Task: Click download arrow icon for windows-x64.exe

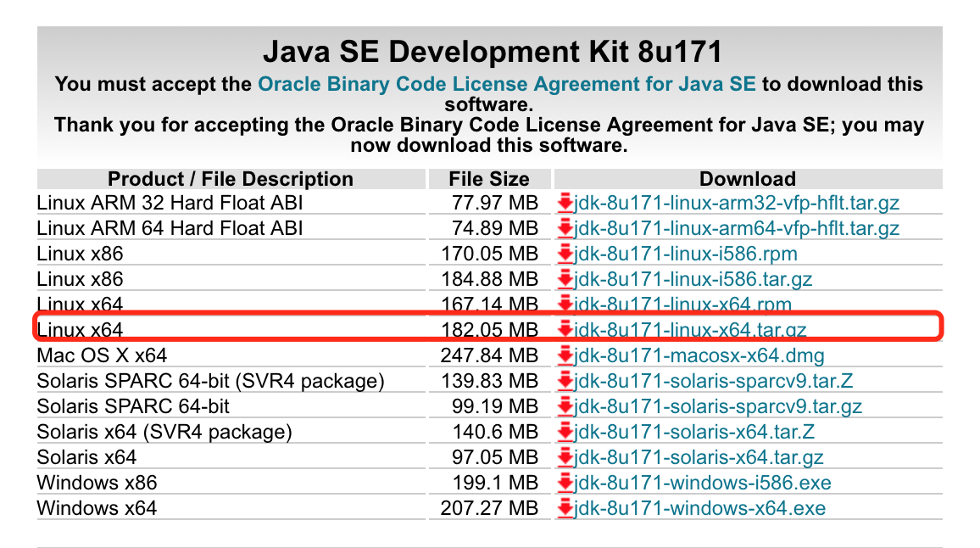Action: coord(565,508)
